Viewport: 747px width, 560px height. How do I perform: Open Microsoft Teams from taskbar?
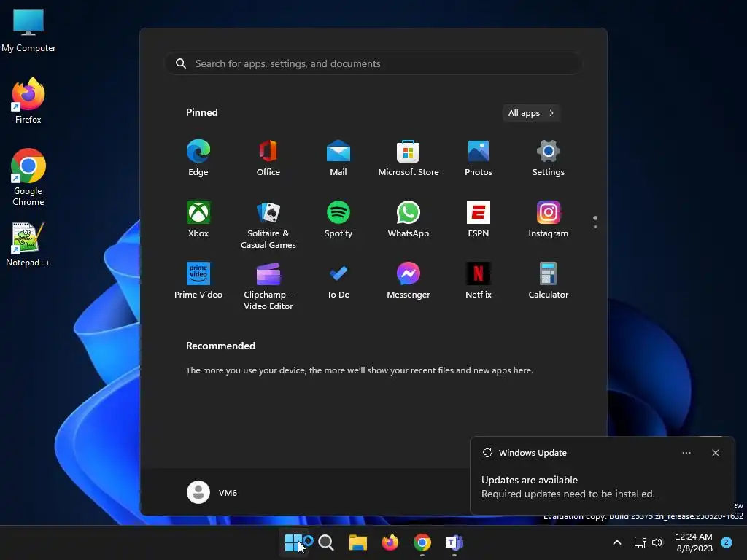[454, 542]
